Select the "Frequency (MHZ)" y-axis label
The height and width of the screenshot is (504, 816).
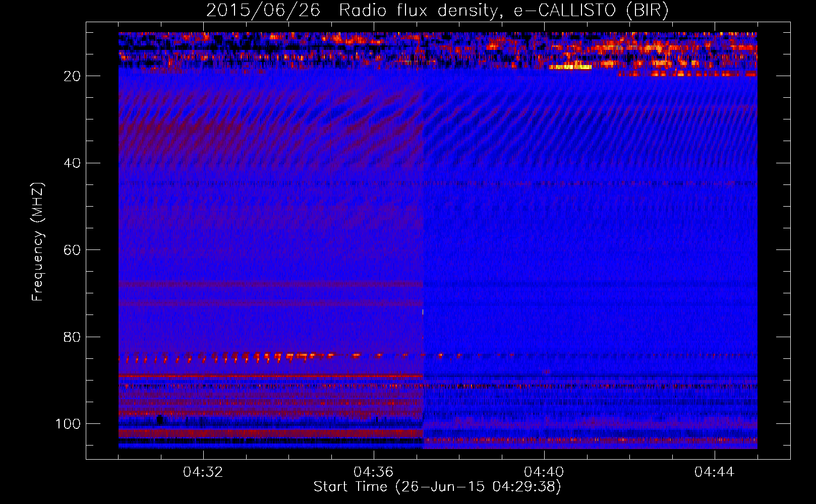(38, 242)
